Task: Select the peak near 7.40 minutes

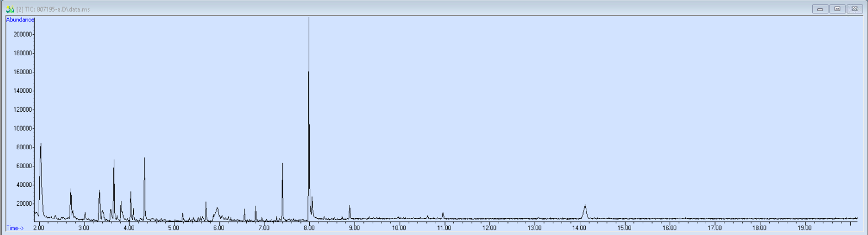Action: 282,192
